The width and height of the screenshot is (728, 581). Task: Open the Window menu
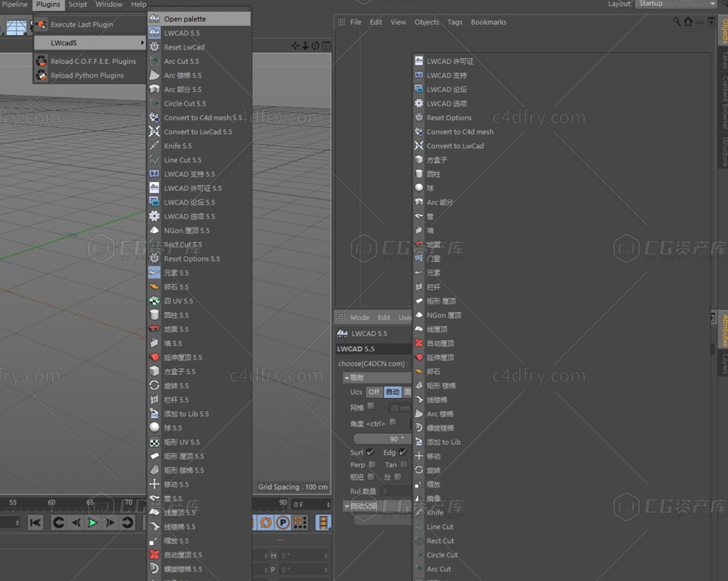pos(109,4)
